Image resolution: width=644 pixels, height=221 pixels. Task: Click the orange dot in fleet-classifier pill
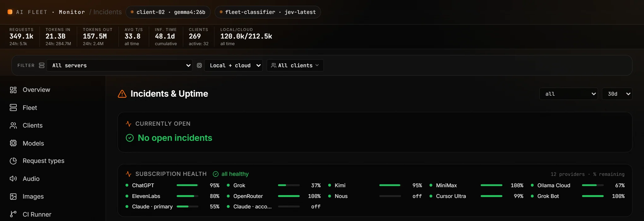pyautogui.click(x=221, y=12)
